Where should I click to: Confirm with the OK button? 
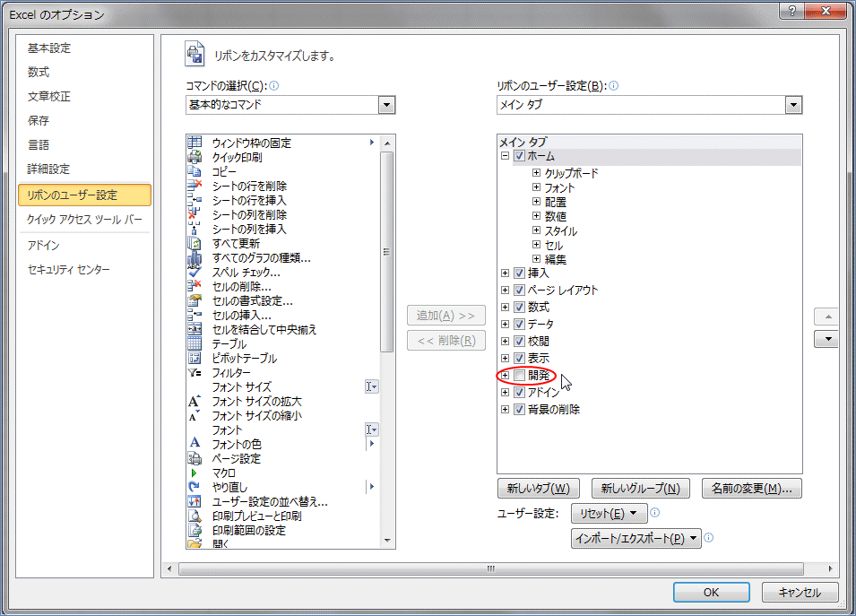pyautogui.click(x=712, y=593)
